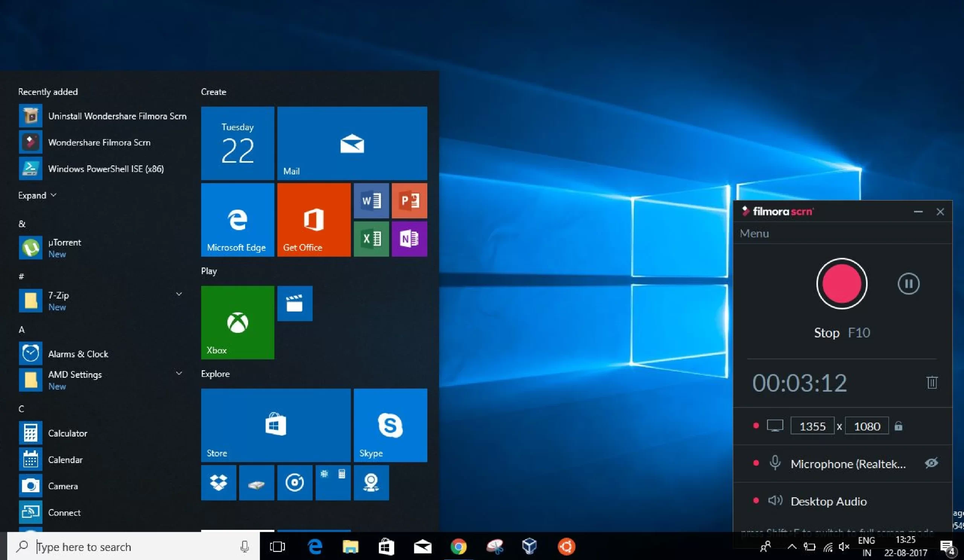Launch the Microsoft Edge tile
Image resolution: width=964 pixels, height=560 pixels.
click(x=238, y=220)
